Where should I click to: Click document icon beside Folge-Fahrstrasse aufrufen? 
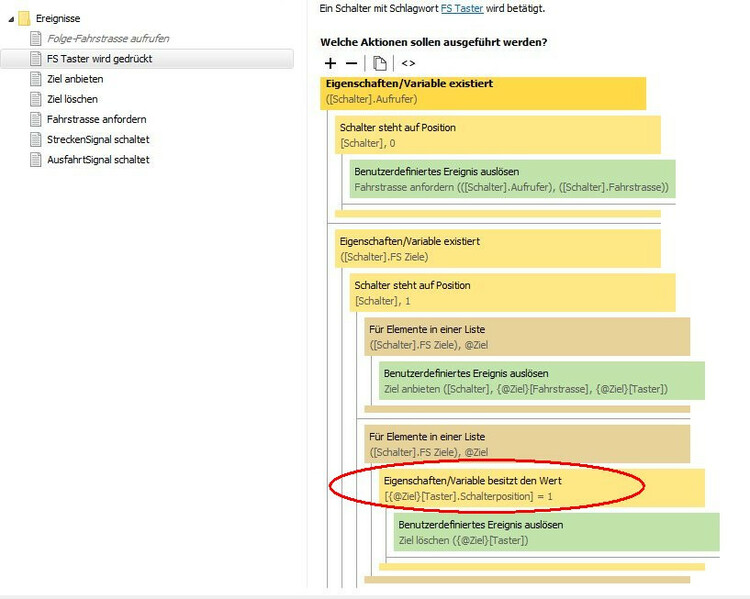tap(35, 38)
